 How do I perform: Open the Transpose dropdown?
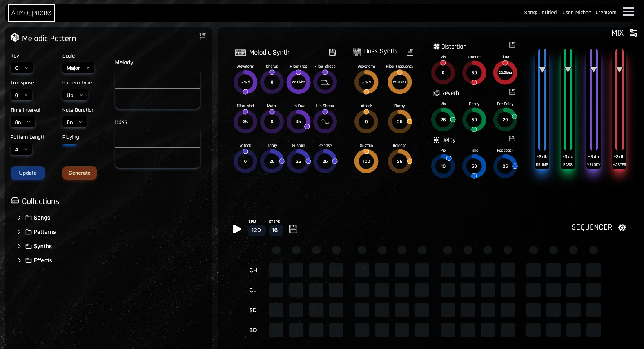pyautogui.click(x=21, y=95)
